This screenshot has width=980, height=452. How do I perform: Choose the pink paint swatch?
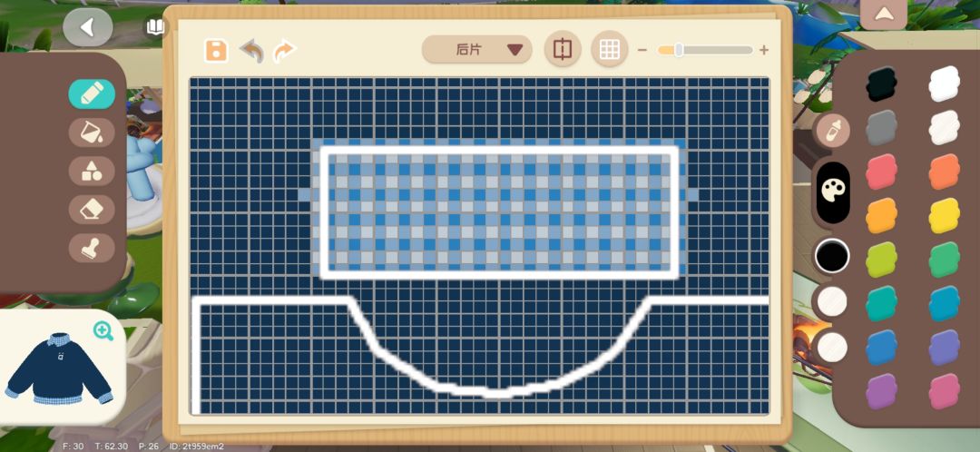click(944, 391)
